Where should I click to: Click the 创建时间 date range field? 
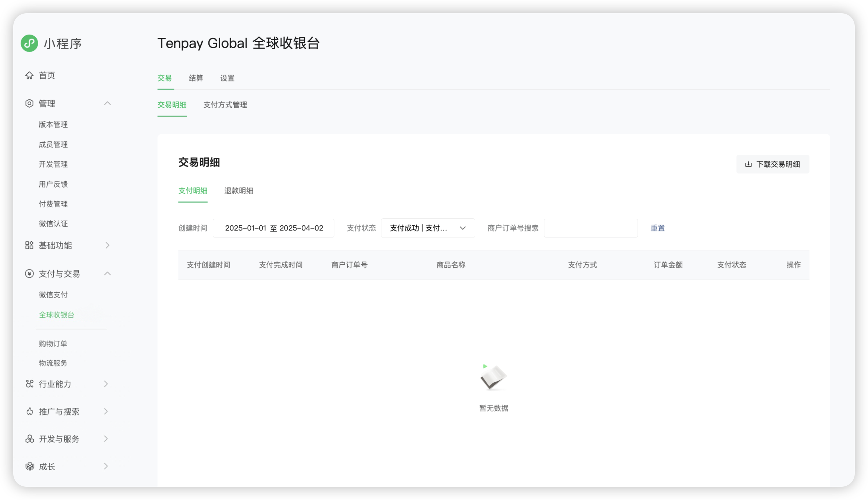point(274,228)
